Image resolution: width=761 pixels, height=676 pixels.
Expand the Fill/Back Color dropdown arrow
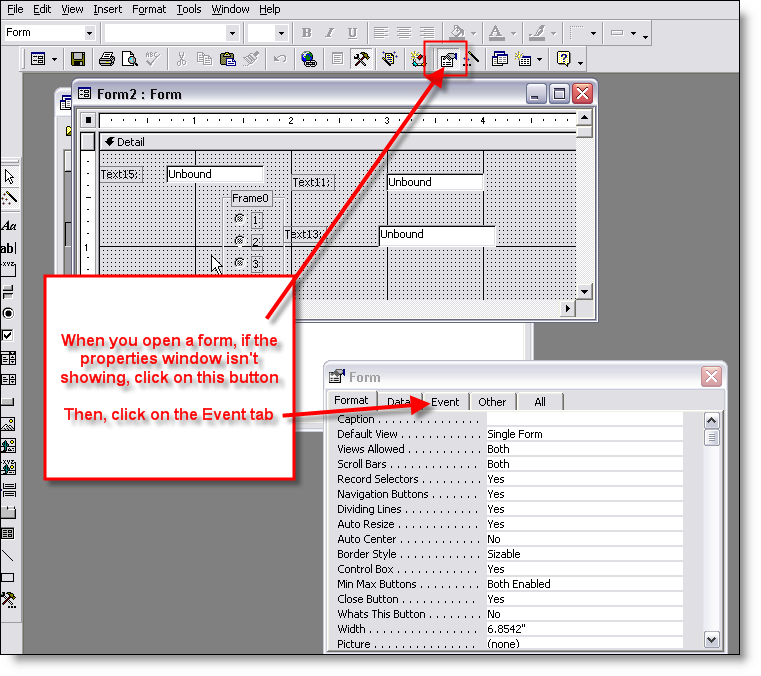[473, 33]
